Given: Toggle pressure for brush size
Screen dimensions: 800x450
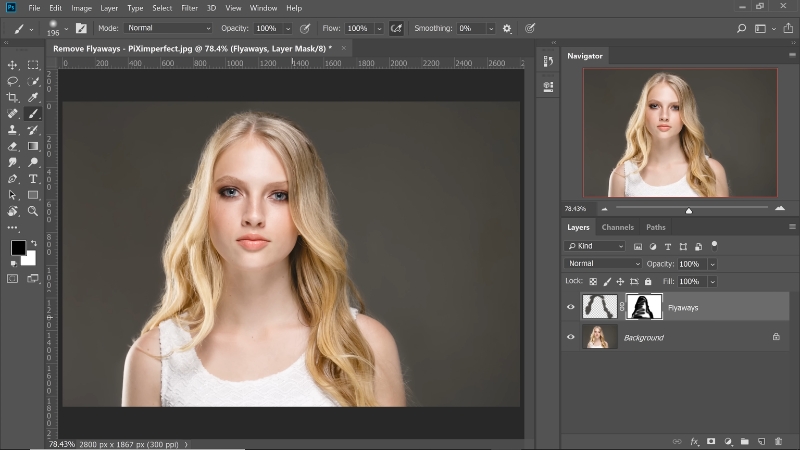Looking at the screenshot, I should click(530, 29).
